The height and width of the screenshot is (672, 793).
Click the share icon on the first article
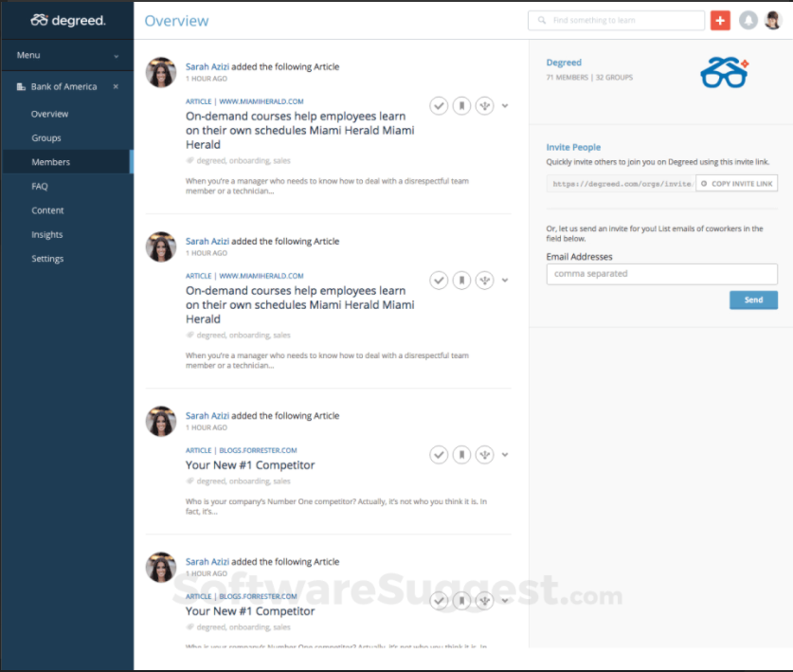click(484, 106)
